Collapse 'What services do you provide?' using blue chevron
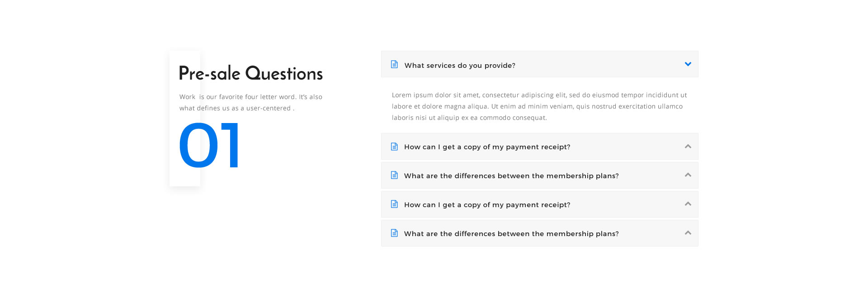The height and width of the screenshot is (294, 868). [688, 64]
